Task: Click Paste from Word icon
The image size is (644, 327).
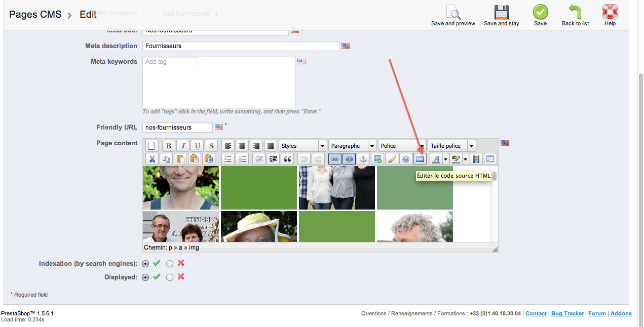Action: pos(209,159)
